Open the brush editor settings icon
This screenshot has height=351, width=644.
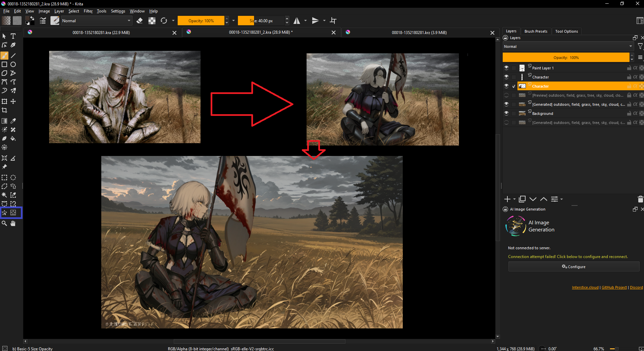[43, 21]
